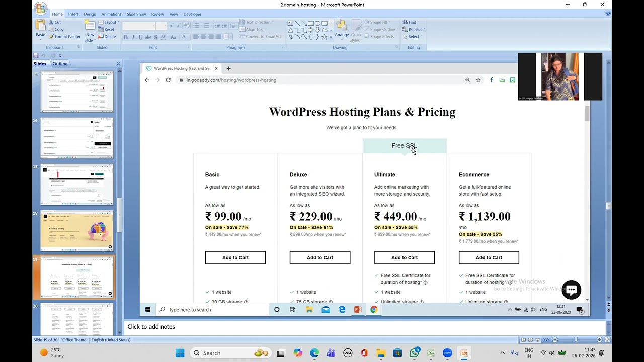Expand the Shape Outline dropdown
The height and width of the screenshot is (362, 644).
[381, 29]
